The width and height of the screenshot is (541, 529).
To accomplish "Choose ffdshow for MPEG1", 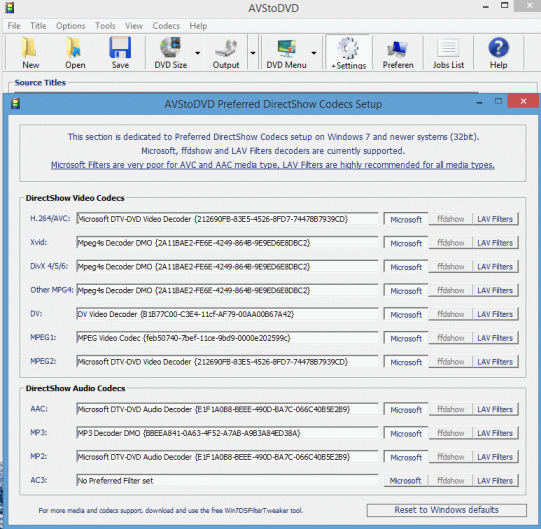I will point(451,338).
